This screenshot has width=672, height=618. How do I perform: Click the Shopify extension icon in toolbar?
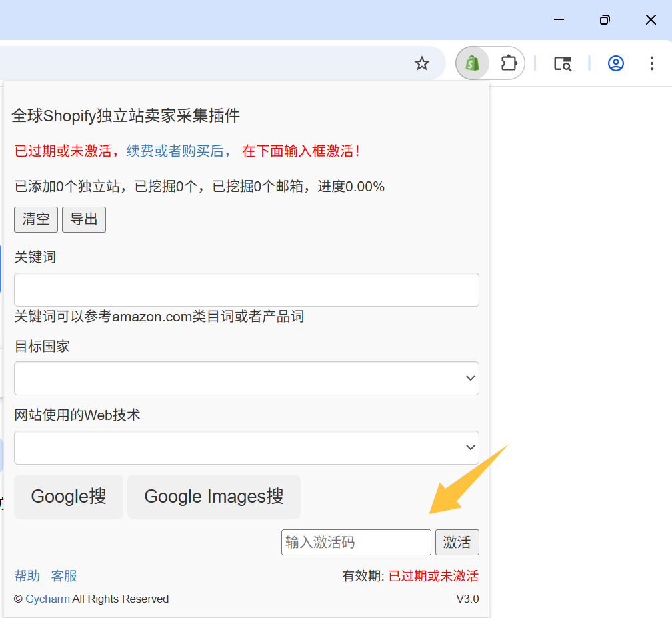click(x=472, y=63)
